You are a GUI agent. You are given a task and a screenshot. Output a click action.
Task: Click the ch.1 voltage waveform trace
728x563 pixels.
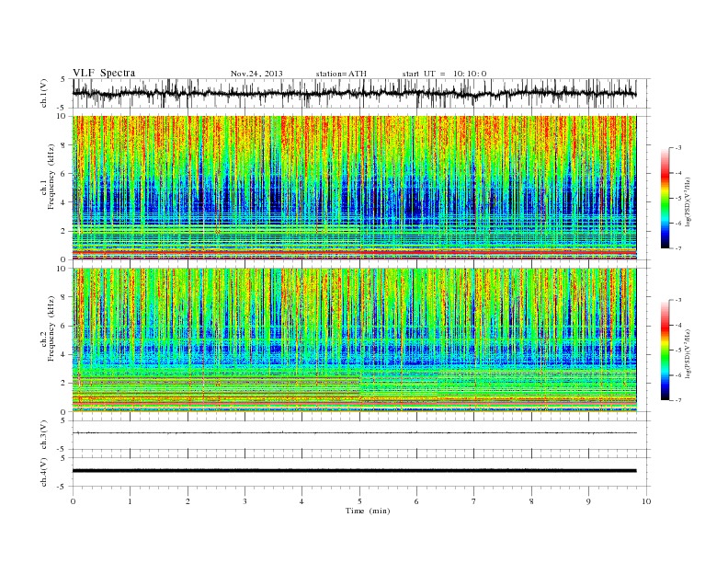[x=354, y=93]
